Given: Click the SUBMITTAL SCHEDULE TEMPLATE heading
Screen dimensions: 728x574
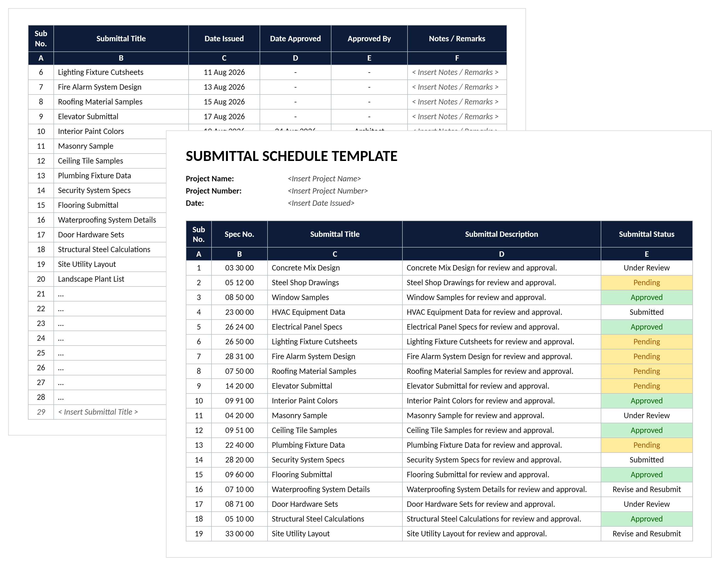Looking at the screenshot, I should click(x=291, y=156).
